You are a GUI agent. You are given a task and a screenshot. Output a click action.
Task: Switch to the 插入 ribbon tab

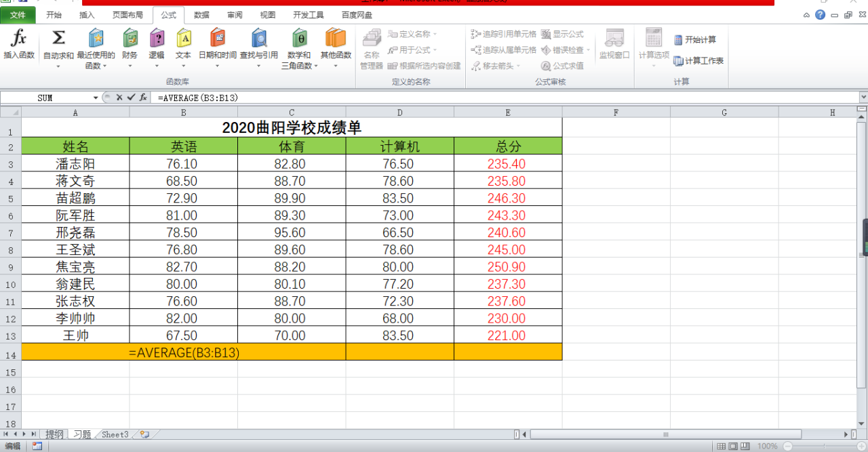87,14
